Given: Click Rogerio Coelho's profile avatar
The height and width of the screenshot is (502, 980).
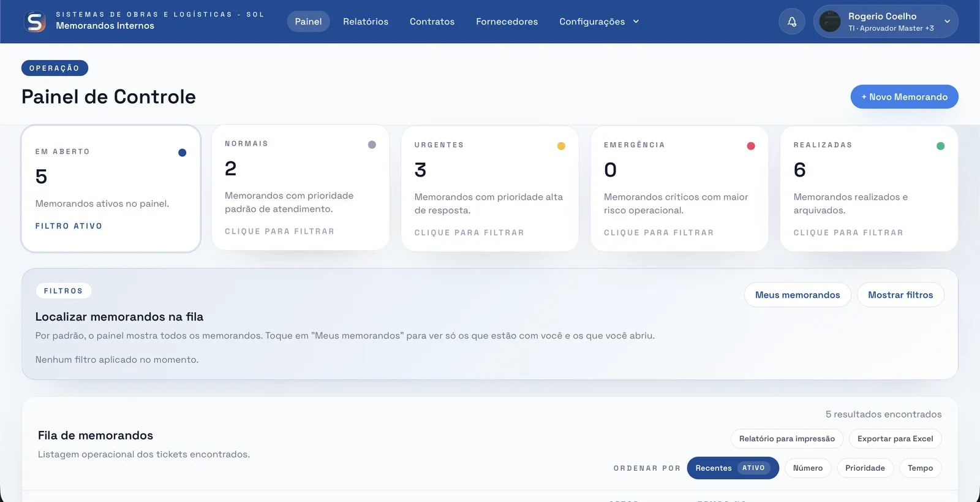Looking at the screenshot, I should 830,21.
